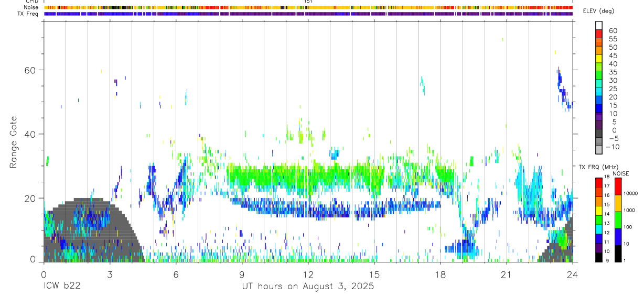Select the 45 degree elevation label
Screen dimensions: 644x297
(x=613, y=56)
